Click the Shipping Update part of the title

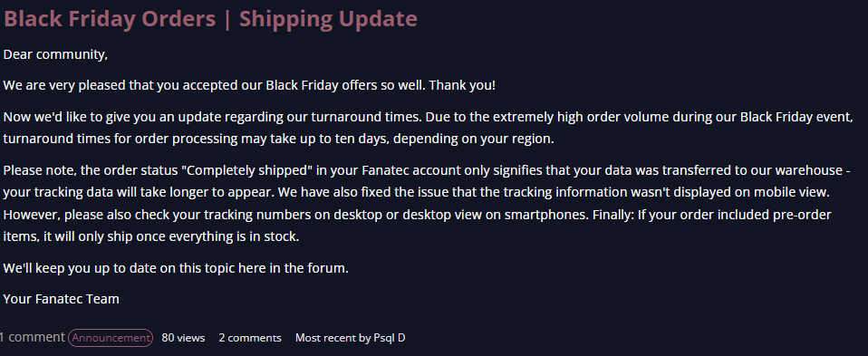tap(328, 19)
